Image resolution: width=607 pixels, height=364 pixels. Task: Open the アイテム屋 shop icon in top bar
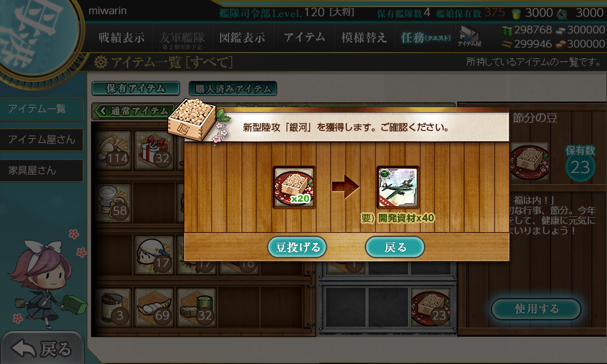click(469, 36)
